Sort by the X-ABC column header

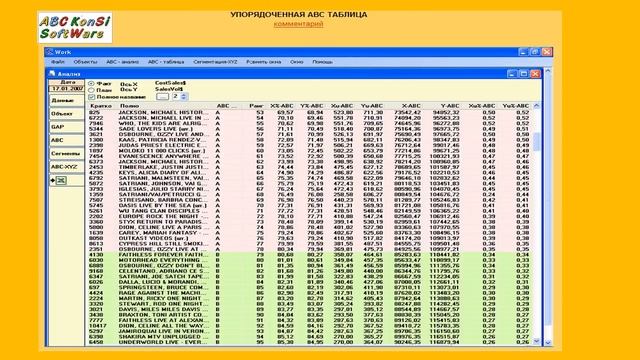tap(411, 106)
